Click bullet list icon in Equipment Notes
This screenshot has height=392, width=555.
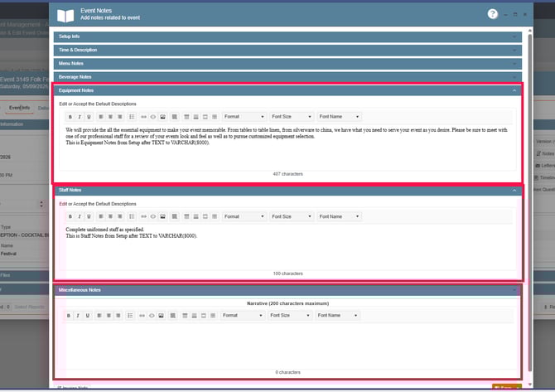pos(132,117)
